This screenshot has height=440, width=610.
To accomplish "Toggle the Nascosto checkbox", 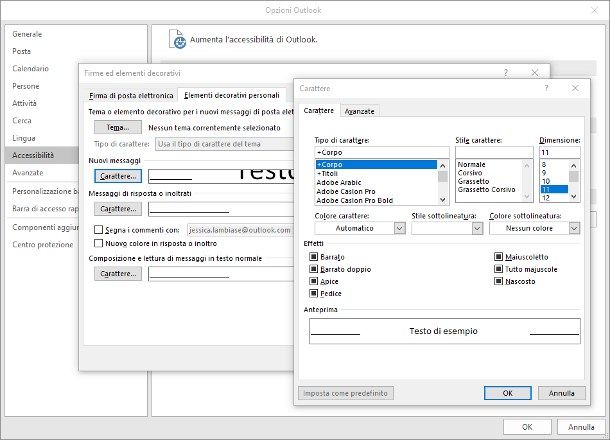I will click(498, 281).
